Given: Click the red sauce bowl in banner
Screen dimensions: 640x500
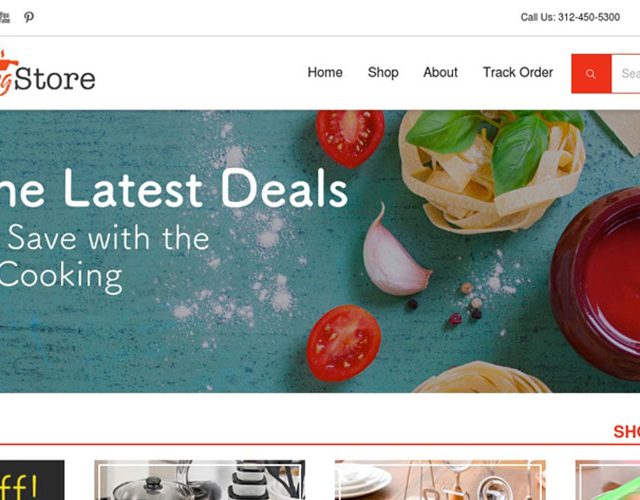Looking at the screenshot, I should [596, 284].
